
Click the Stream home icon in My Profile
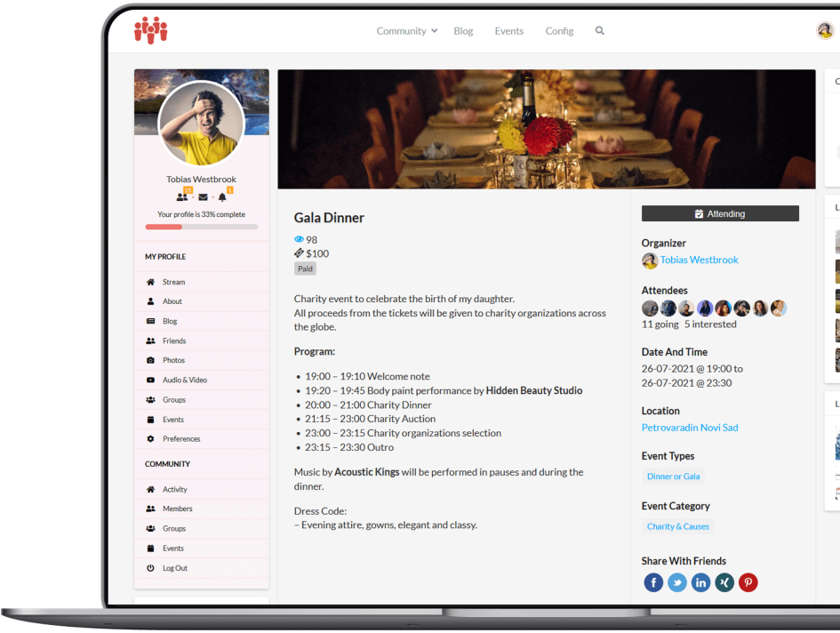pos(150,282)
